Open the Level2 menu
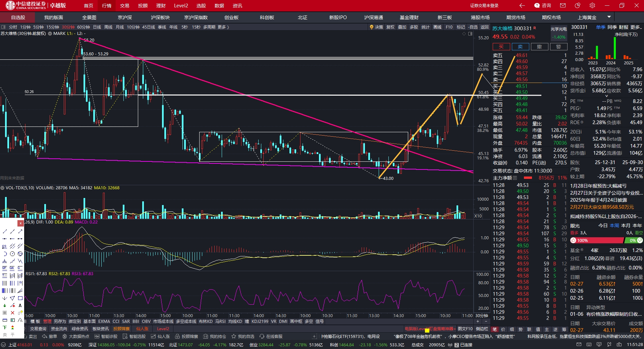This screenshot has height=349, width=644. (x=181, y=6)
